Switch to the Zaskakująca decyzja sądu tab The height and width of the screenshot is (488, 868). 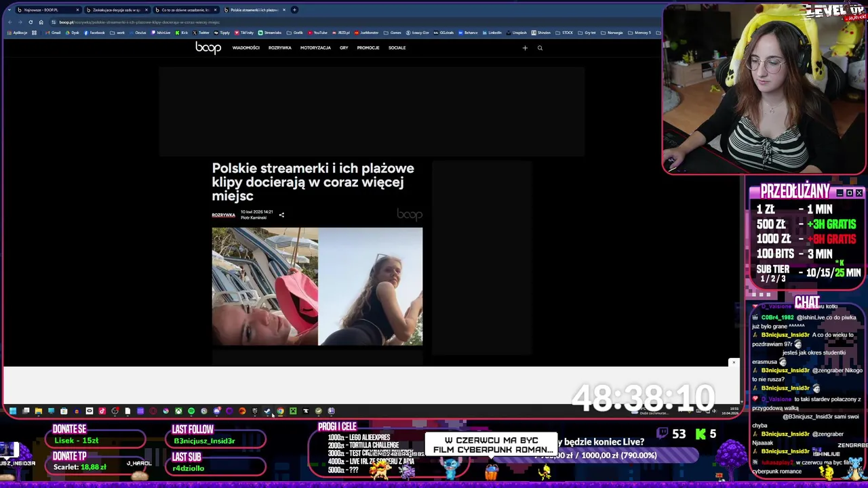pyautogui.click(x=116, y=9)
